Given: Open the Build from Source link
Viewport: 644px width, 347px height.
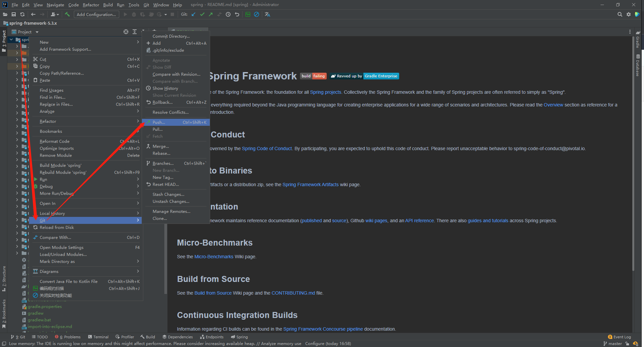Looking at the screenshot, I should 213,293.
